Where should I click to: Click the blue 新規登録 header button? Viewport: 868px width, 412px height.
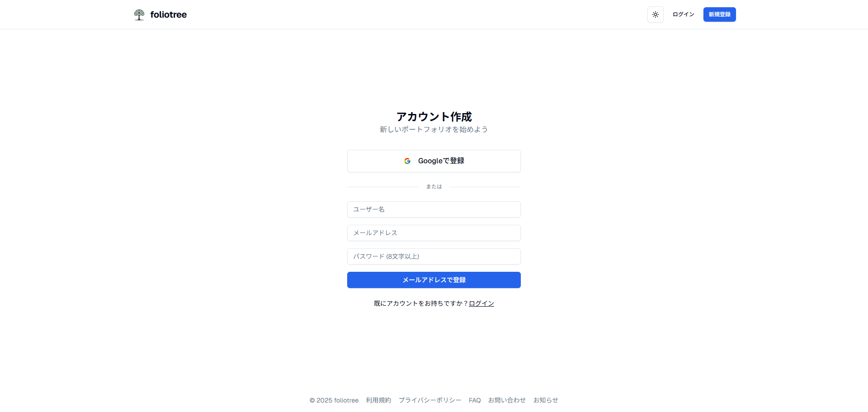coord(719,14)
